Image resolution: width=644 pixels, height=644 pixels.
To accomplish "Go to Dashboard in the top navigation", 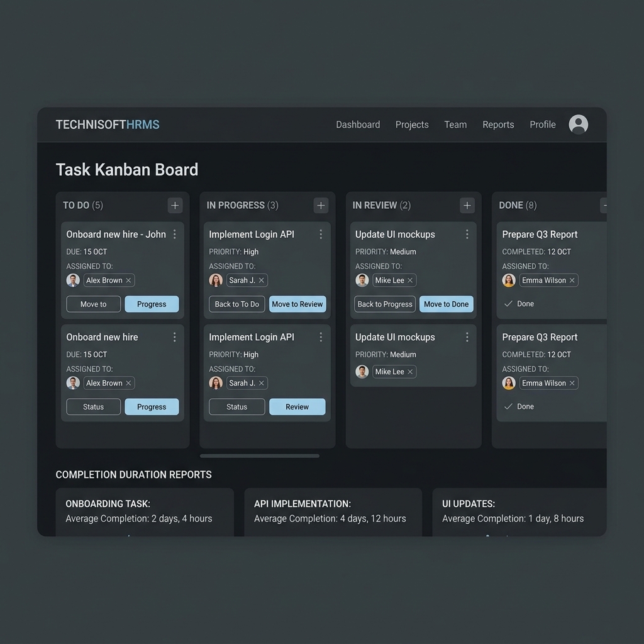I will (358, 125).
